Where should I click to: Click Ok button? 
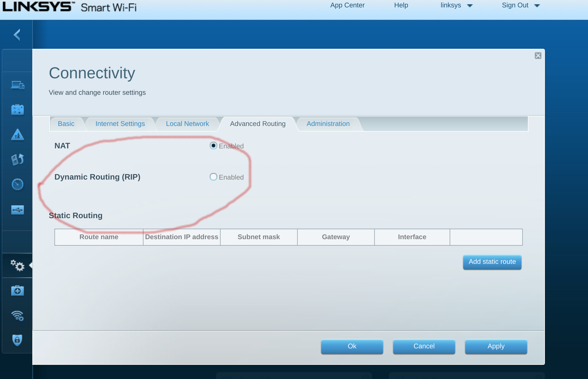click(x=352, y=346)
